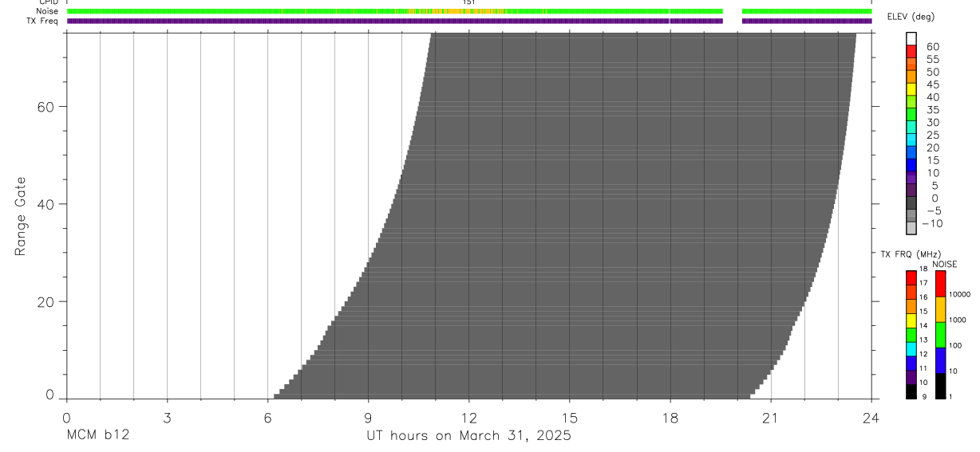Click the 'TX Freq' row label at top
Screen dimensions: 980x452
[44, 21]
